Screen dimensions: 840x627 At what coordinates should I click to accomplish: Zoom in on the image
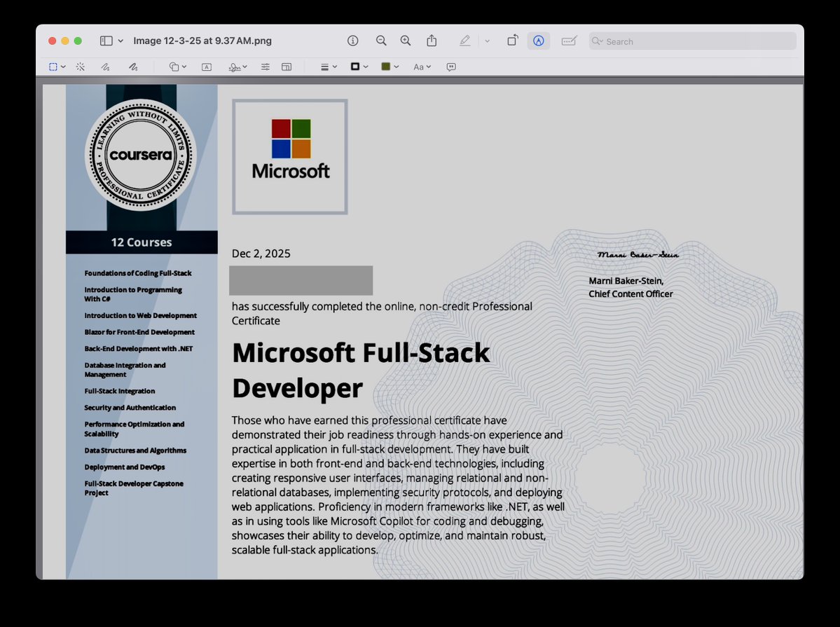tap(406, 41)
